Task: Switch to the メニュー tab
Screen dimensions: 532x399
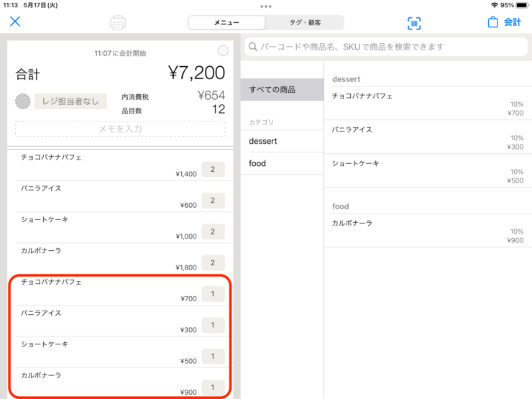Action: click(x=226, y=23)
